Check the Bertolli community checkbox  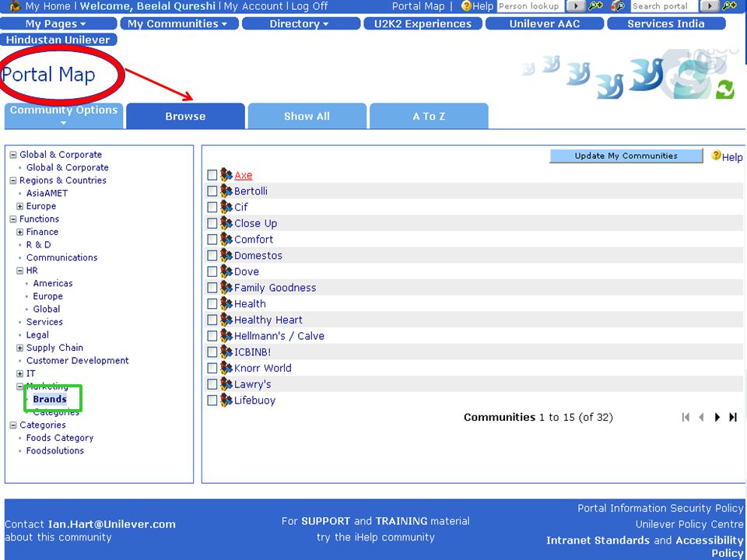click(212, 191)
